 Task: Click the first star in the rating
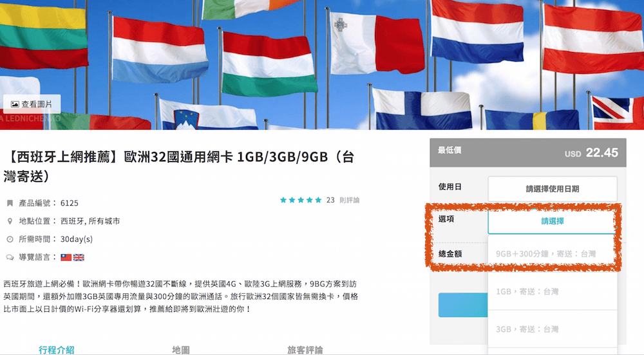point(283,200)
